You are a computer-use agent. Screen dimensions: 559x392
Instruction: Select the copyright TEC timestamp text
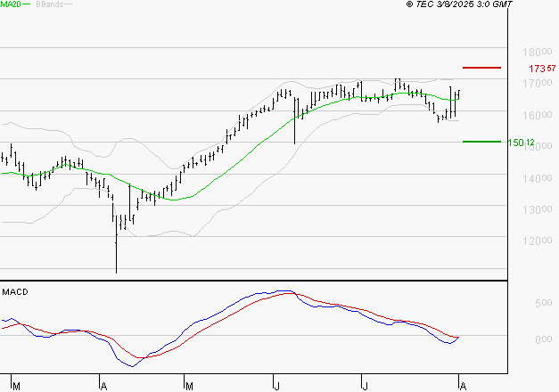coord(459,4)
